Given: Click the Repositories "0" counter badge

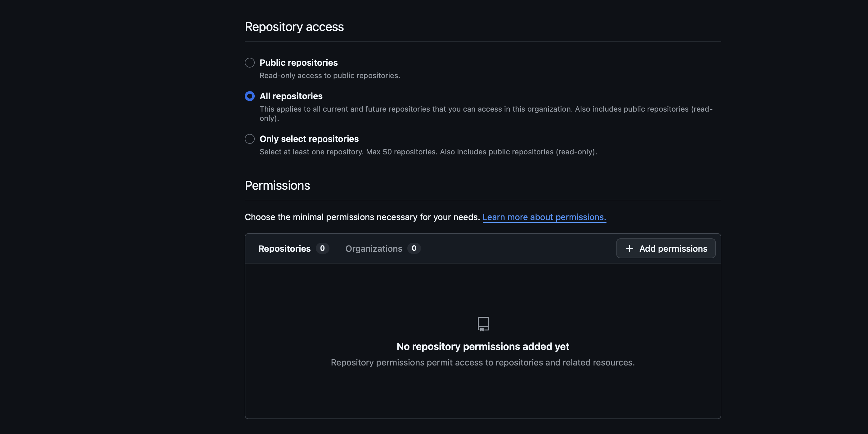Looking at the screenshot, I should coord(322,249).
